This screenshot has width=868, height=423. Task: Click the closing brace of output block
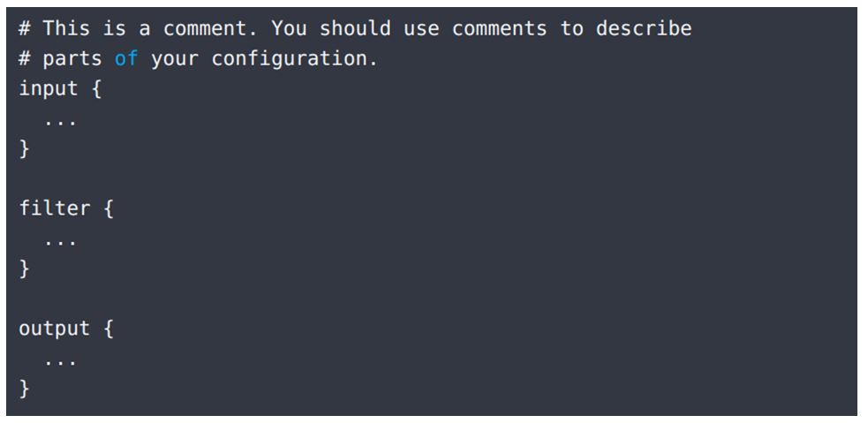(x=25, y=389)
